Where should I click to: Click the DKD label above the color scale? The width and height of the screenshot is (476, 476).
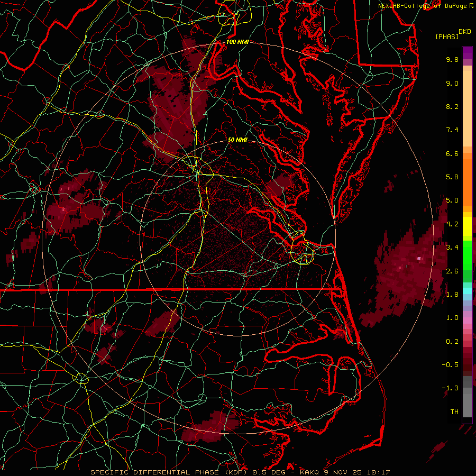[x=464, y=32]
